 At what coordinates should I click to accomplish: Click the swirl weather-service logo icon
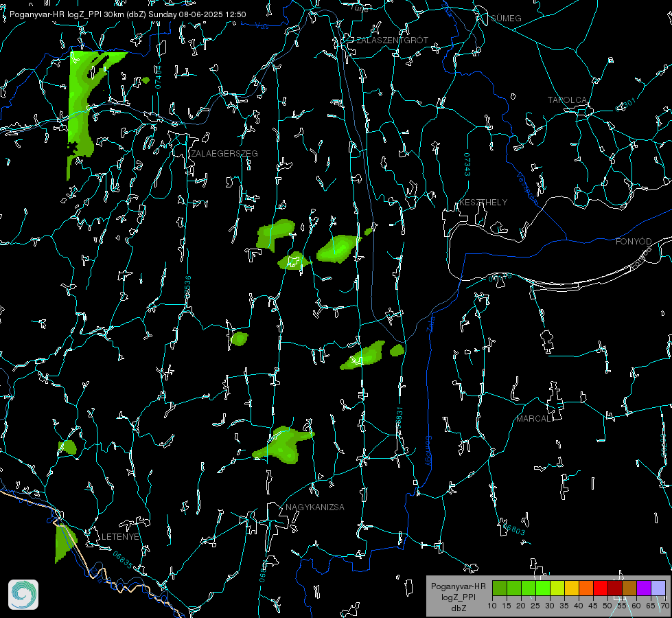[x=23, y=595]
